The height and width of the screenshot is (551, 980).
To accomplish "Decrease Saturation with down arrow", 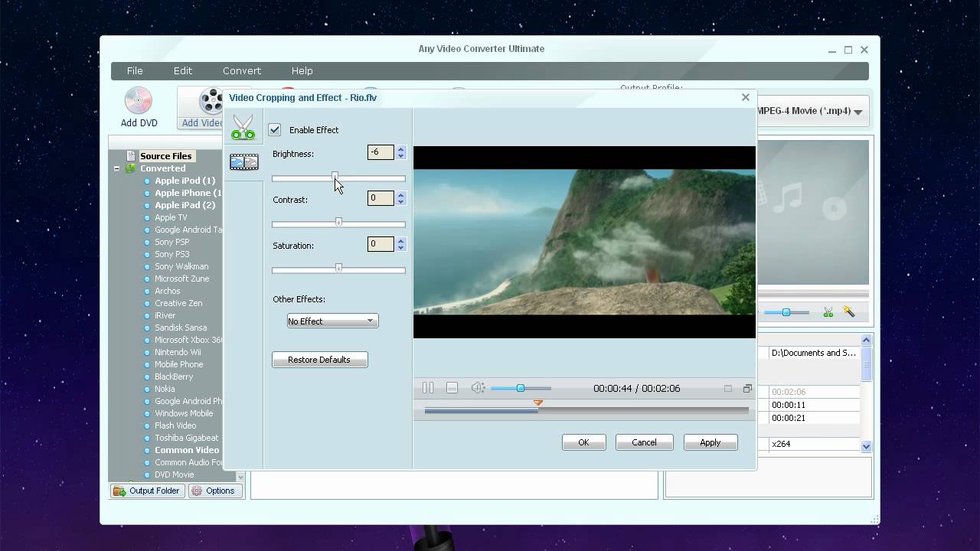I will (x=400, y=248).
